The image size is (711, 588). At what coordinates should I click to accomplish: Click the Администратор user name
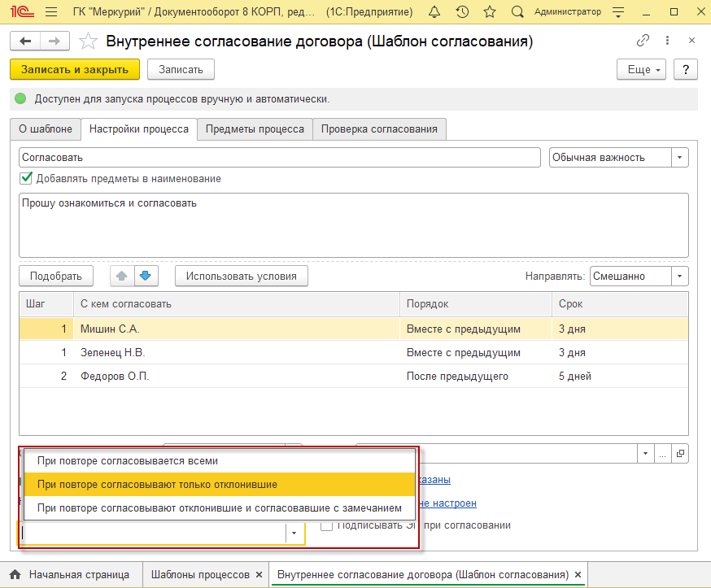(x=568, y=11)
